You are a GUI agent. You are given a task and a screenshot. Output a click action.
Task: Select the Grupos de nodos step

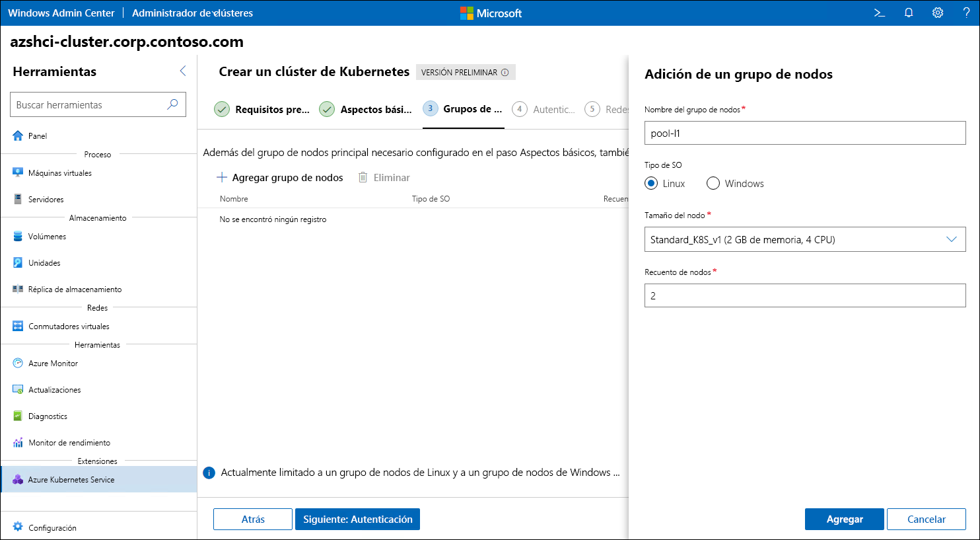463,109
